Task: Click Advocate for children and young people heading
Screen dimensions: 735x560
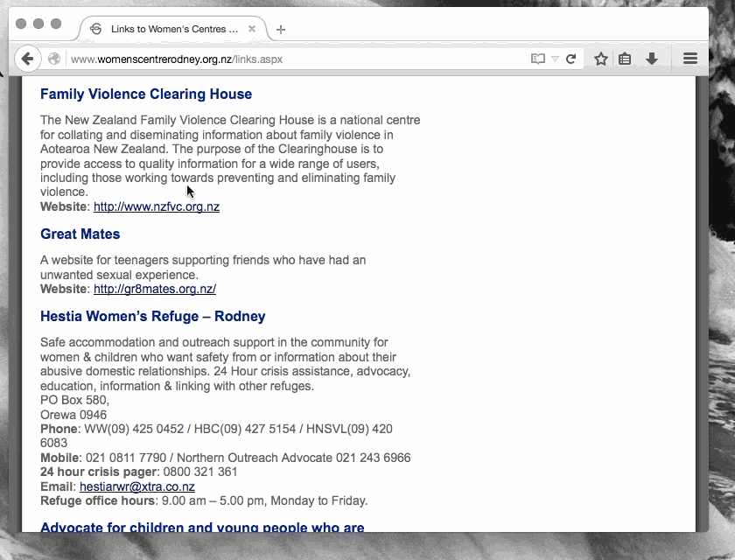Action: click(202, 527)
